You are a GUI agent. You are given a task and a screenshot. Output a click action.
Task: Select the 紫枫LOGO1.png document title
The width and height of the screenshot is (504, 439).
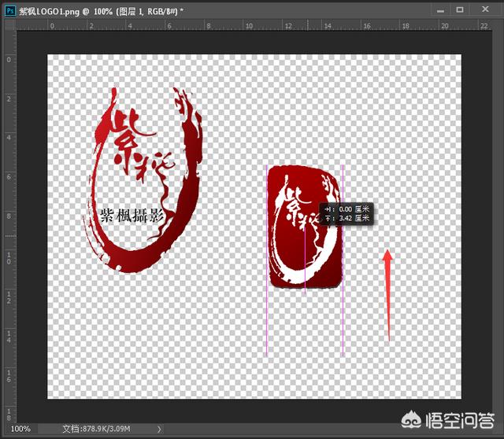click(x=47, y=9)
